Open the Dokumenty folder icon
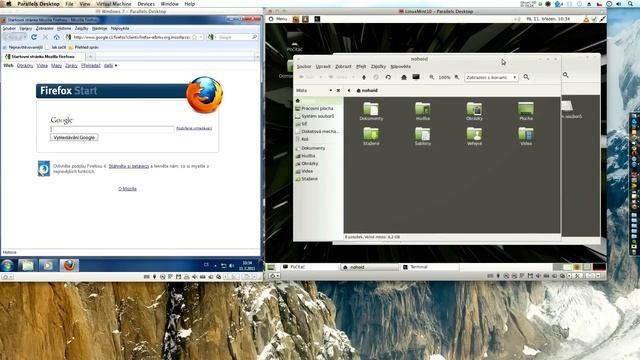 371,109
